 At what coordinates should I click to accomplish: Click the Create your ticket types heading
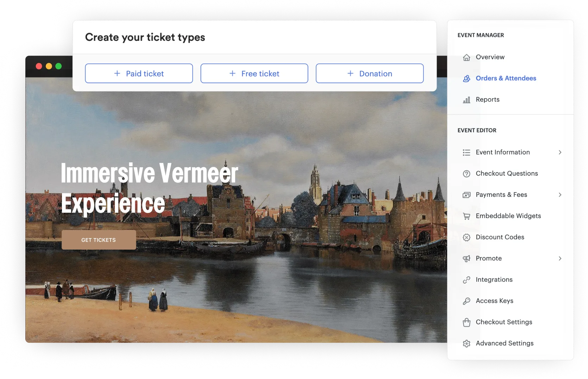click(x=145, y=37)
